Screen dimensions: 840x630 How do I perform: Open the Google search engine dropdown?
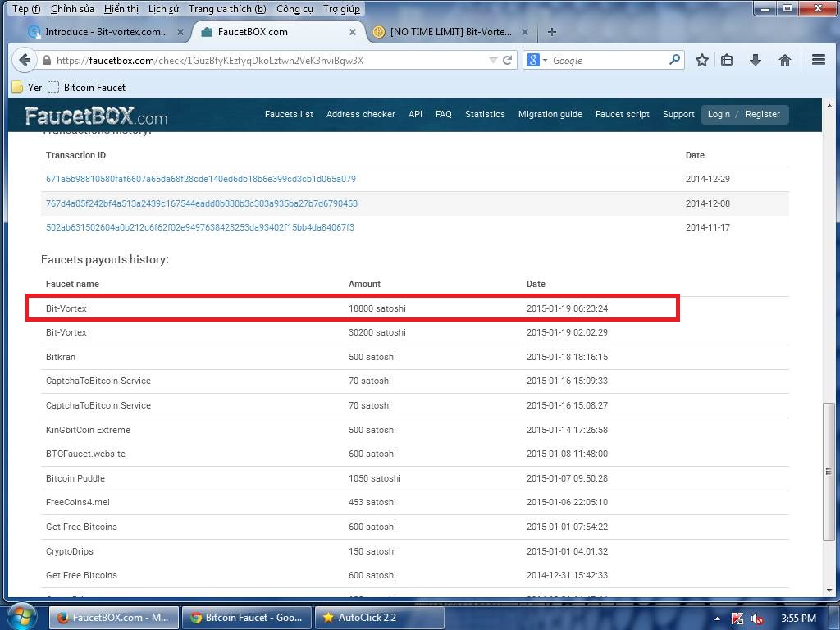537,60
